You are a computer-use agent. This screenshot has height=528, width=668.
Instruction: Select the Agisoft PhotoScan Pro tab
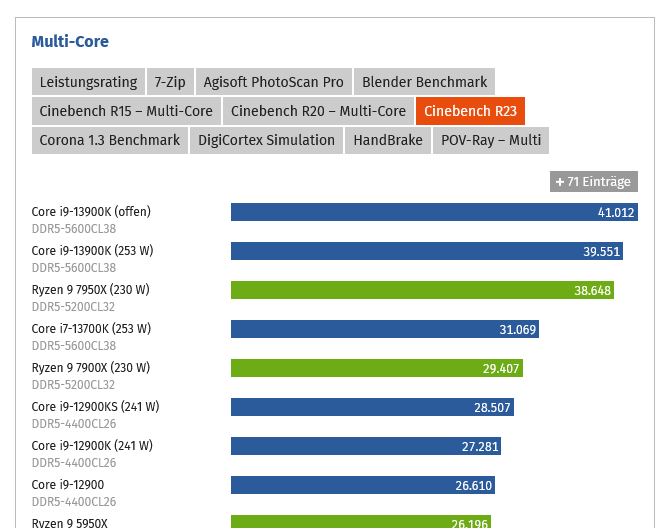pyautogui.click(x=274, y=81)
